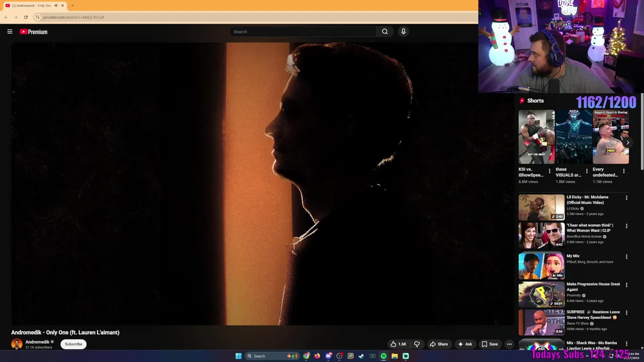Open the 'Every undefeated...' short
This screenshot has width=644, height=362.
[611, 137]
